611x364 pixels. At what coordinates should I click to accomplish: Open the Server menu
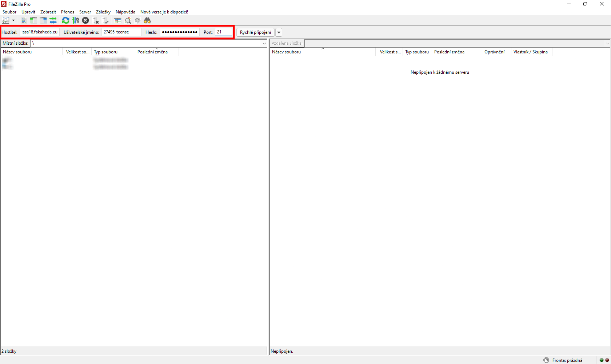coord(85,12)
